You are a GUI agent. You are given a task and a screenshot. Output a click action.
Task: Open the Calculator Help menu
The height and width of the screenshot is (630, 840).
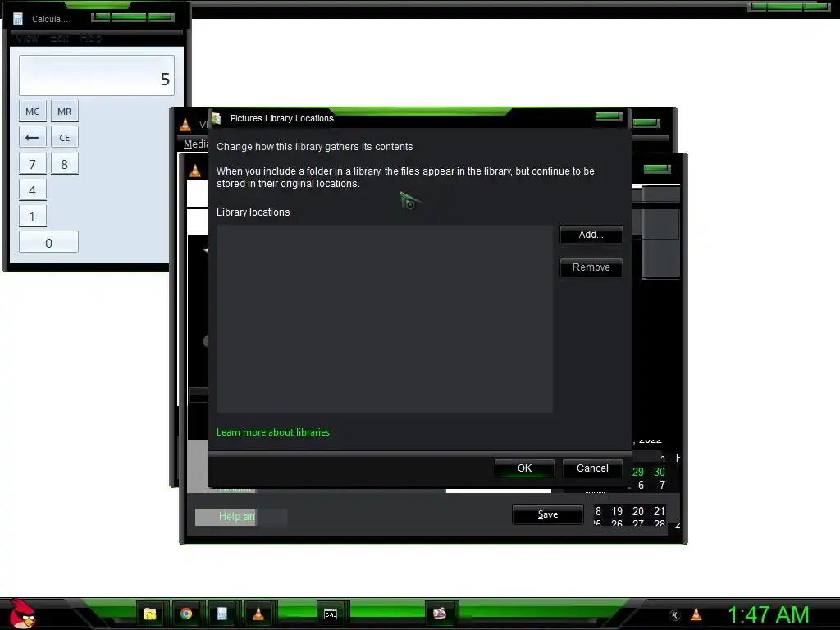tap(90, 39)
